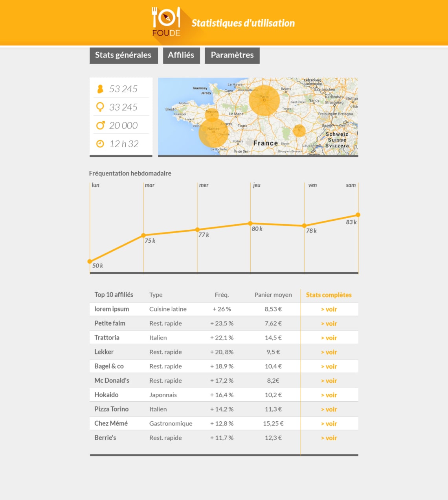Click the 33 245 female users value
The image size is (448, 500).
(123, 107)
